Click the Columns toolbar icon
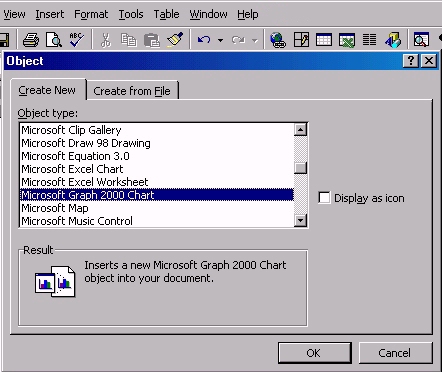The image size is (442, 372). [x=369, y=40]
